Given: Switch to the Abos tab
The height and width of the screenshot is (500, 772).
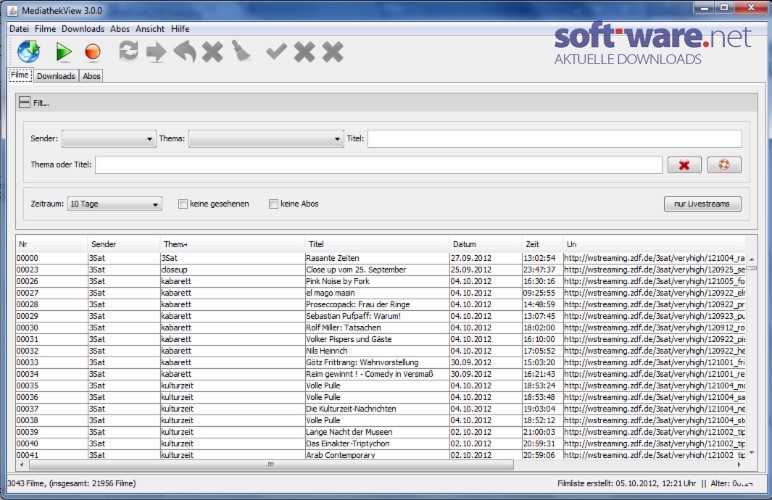Looking at the screenshot, I should 92,76.
